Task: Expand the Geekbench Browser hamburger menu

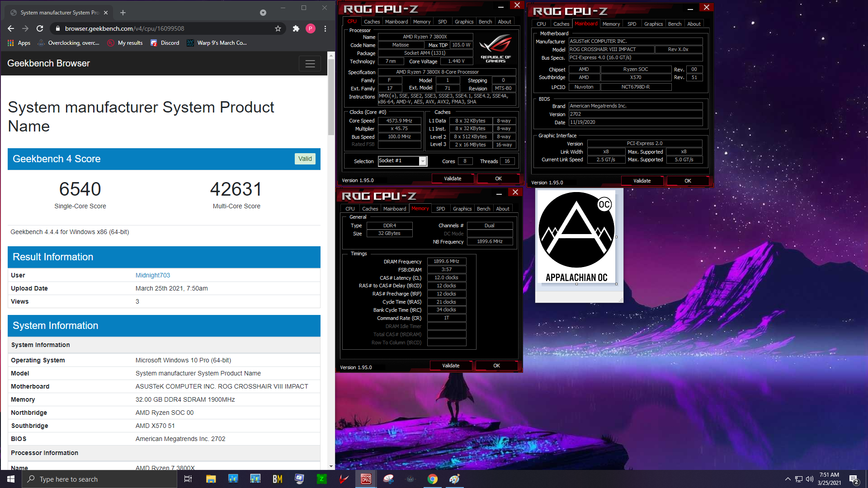Action: coord(310,64)
